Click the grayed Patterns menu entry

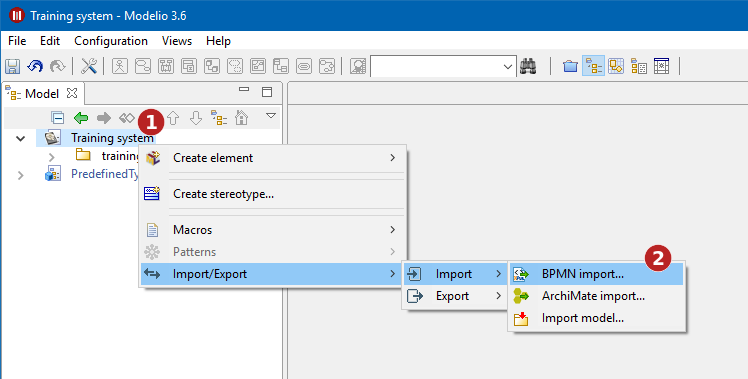click(273, 252)
